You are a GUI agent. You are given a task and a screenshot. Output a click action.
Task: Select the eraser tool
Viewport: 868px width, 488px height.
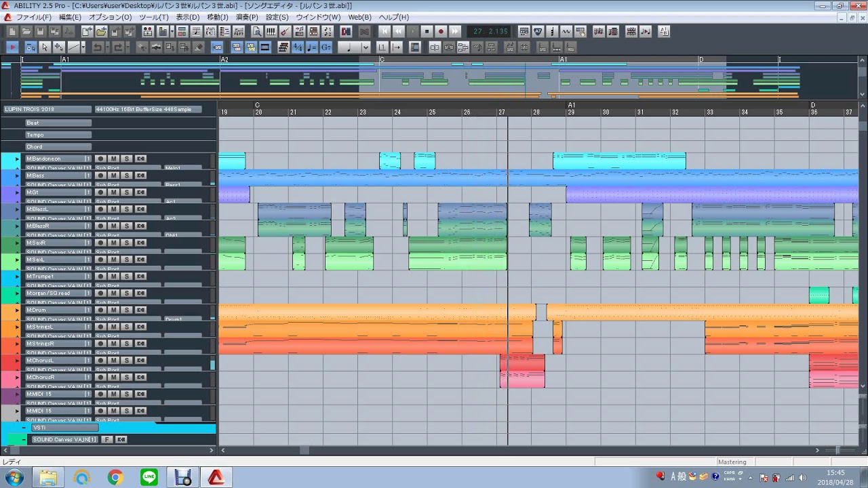[x=198, y=47]
